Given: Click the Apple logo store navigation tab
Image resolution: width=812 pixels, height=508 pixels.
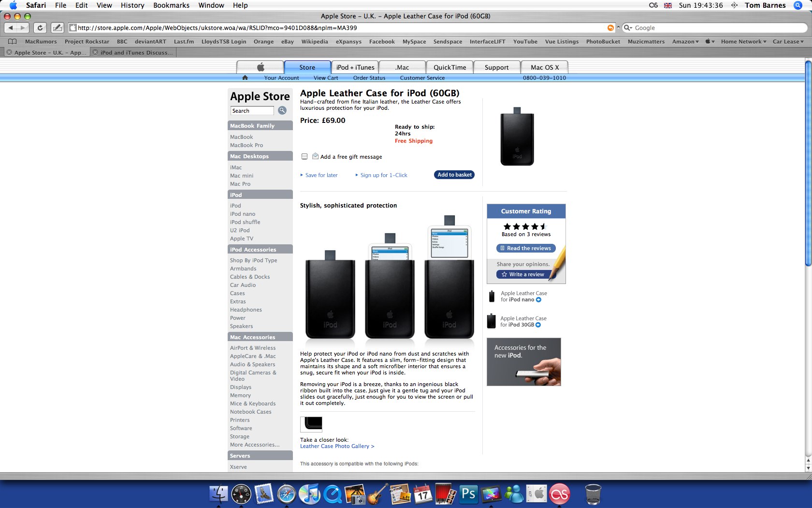Looking at the screenshot, I should click(x=260, y=67).
